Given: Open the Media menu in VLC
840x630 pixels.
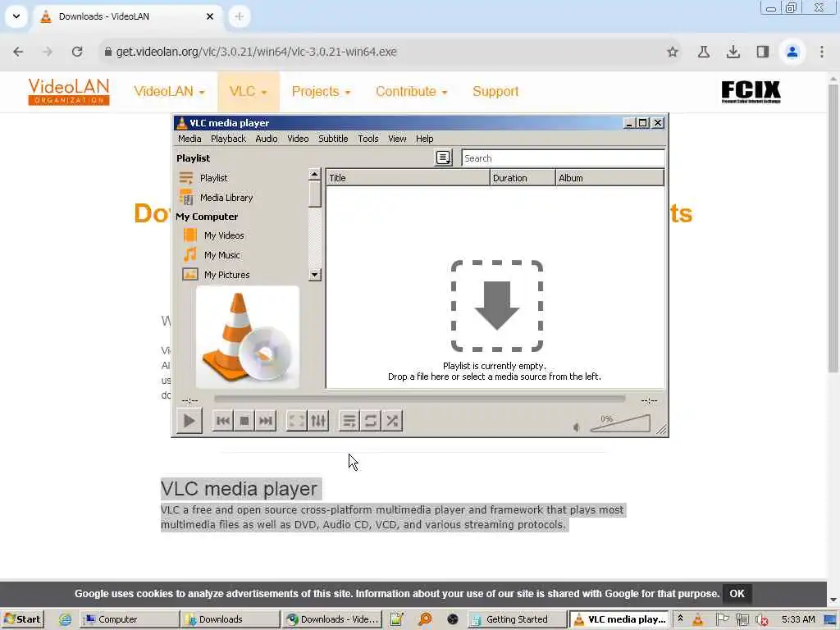Looking at the screenshot, I should [x=189, y=139].
